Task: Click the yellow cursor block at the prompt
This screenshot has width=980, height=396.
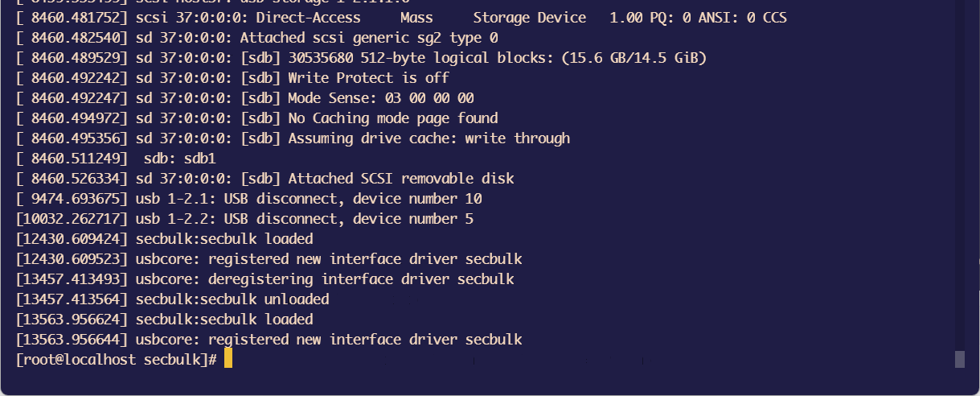Action: (228, 359)
